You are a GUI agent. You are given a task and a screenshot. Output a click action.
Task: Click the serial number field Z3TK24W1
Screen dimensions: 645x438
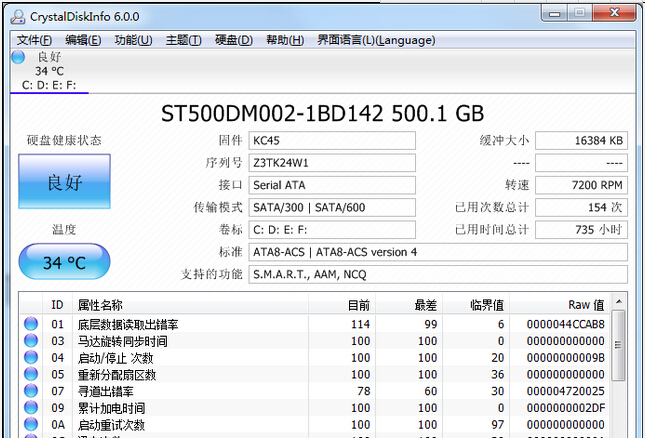click(331, 163)
